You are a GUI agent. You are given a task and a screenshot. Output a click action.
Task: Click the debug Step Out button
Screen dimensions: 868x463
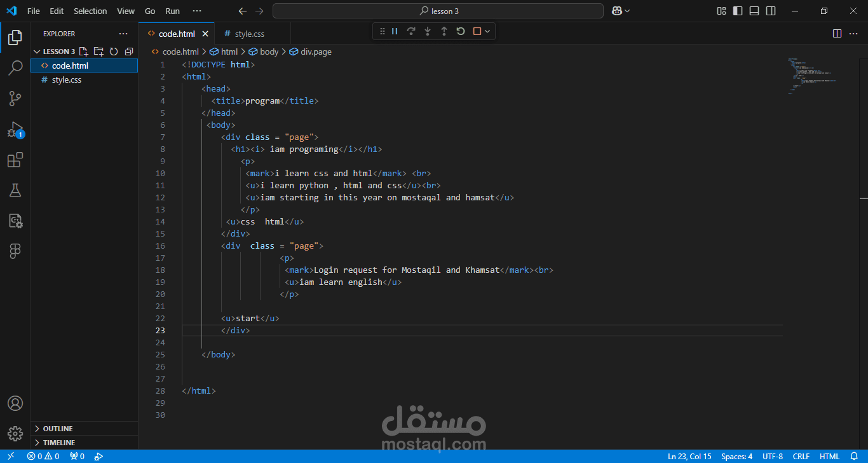[x=444, y=31]
